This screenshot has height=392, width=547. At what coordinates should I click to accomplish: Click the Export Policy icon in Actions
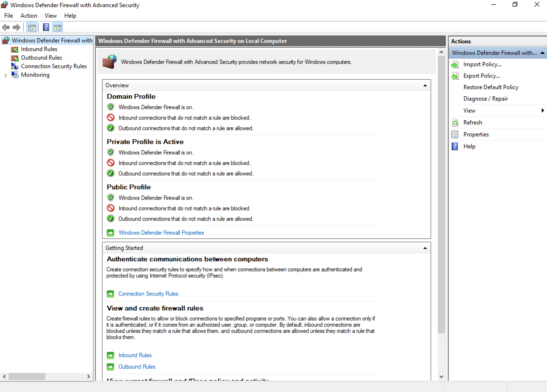point(456,76)
